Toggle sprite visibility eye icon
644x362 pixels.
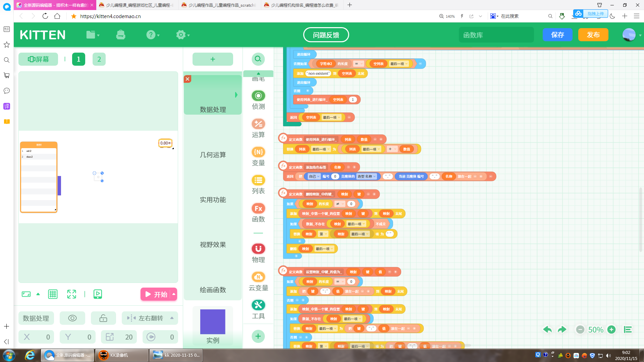72,318
